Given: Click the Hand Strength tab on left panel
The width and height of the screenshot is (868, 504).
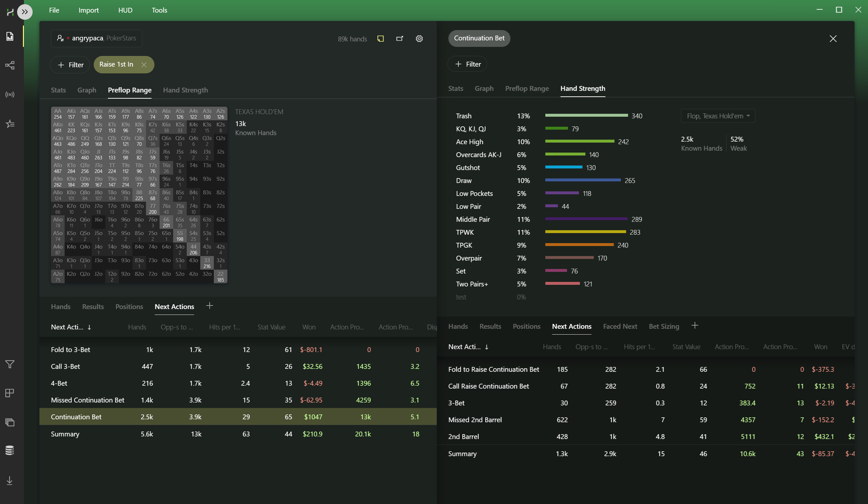Looking at the screenshot, I should click(185, 90).
